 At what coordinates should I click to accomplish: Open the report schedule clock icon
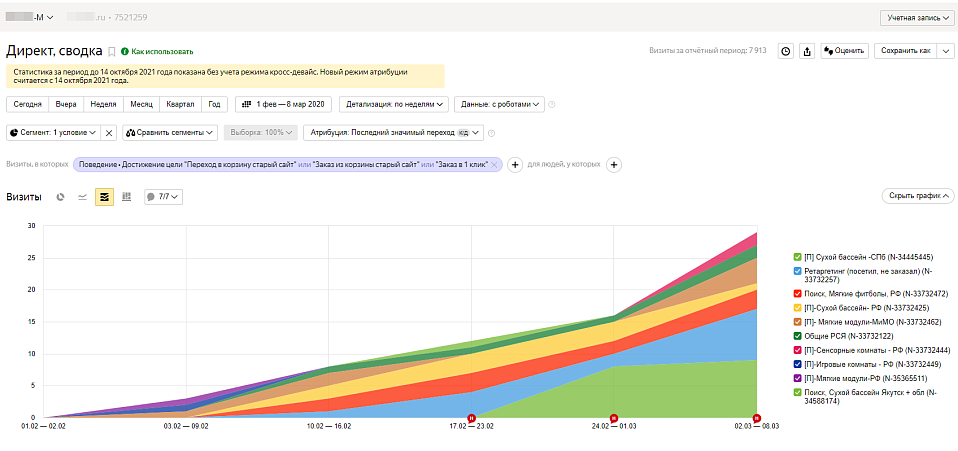(786, 51)
